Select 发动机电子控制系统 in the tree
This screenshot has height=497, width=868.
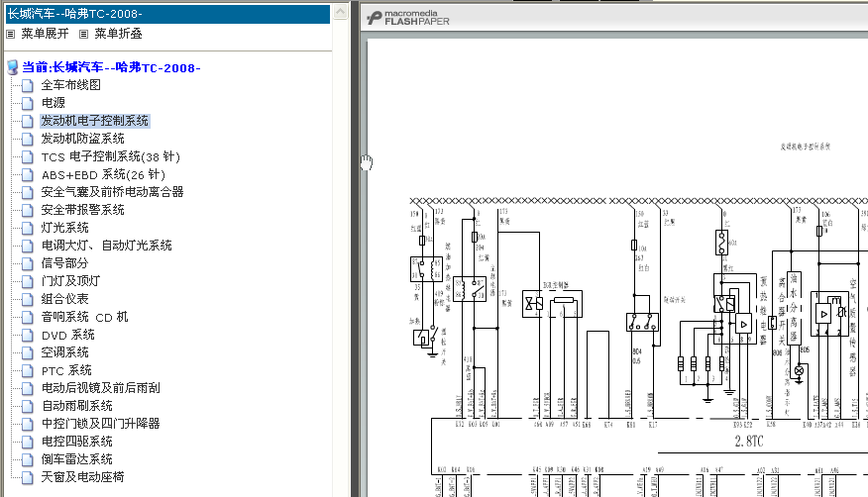[95, 121]
